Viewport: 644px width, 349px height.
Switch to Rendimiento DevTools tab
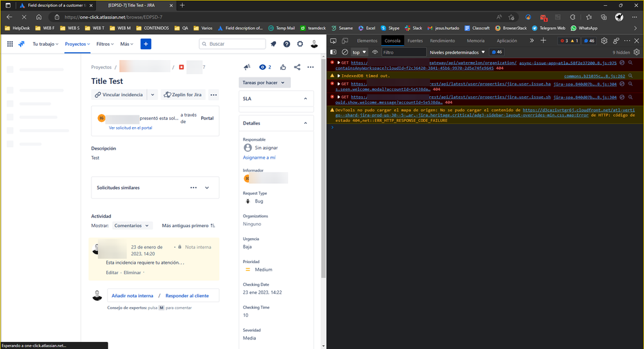pyautogui.click(x=442, y=41)
